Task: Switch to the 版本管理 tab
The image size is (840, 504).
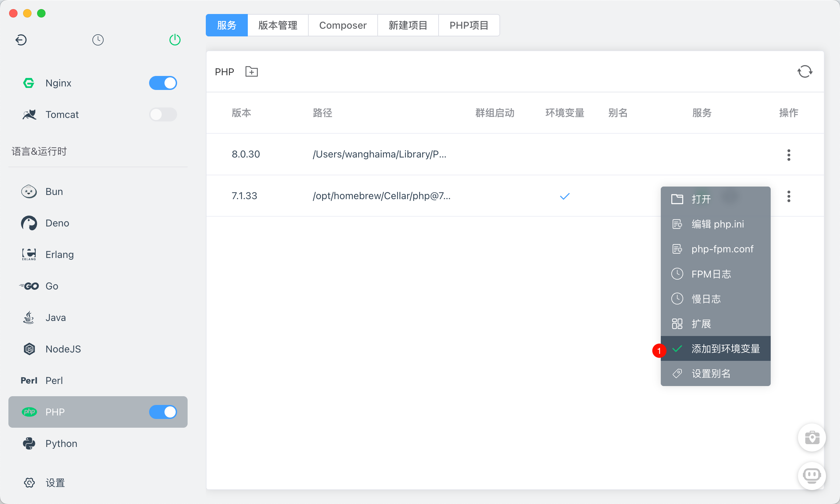Action: [x=278, y=25]
